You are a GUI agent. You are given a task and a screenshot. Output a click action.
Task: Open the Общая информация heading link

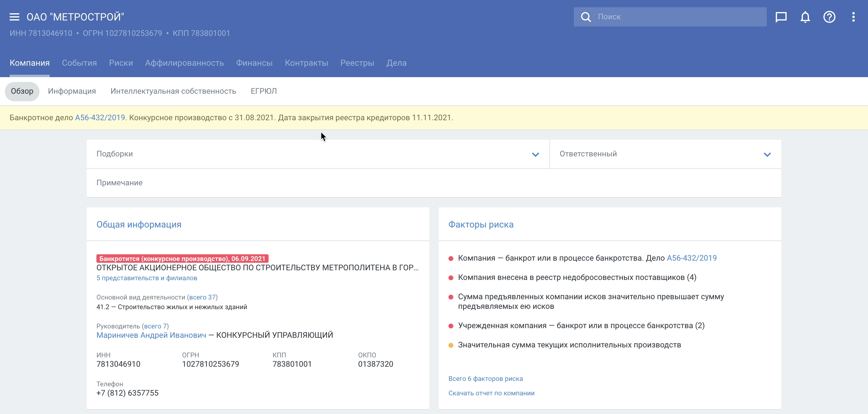(139, 225)
